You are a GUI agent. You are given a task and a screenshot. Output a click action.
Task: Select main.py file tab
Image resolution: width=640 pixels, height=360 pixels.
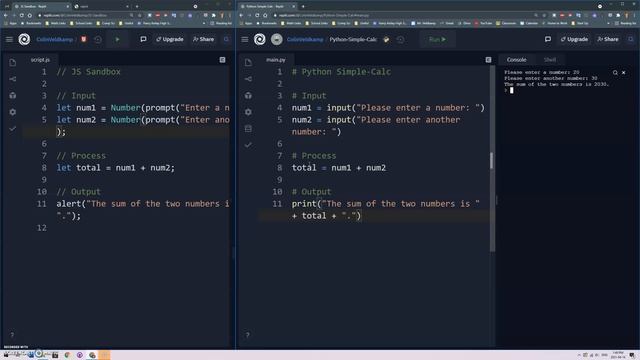click(276, 60)
